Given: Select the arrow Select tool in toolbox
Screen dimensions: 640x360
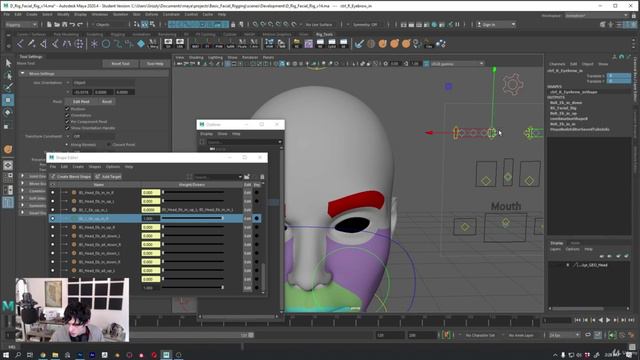Looking at the screenshot, I should pyautogui.click(x=8, y=63).
